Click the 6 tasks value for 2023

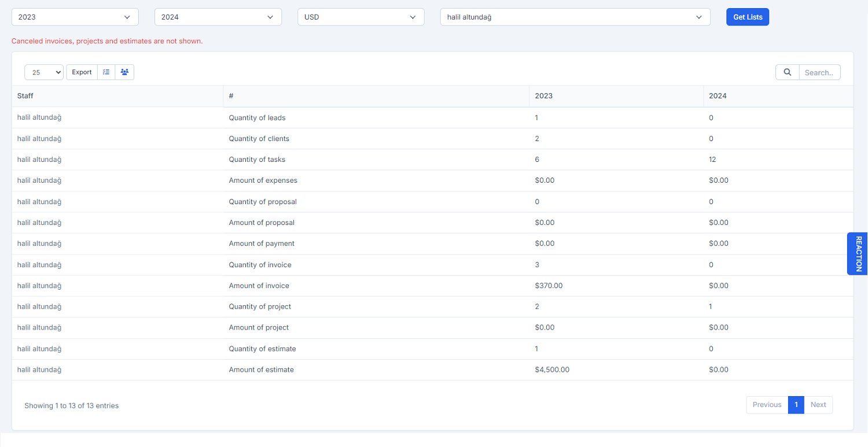tap(538, 160)
